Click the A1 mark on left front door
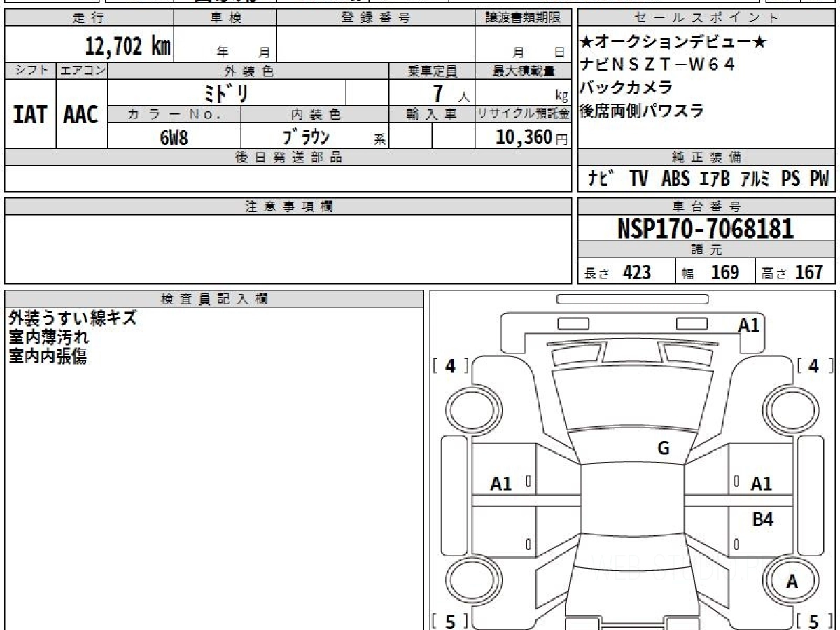The height and width of the screenshot is (630, 840). 501,483
